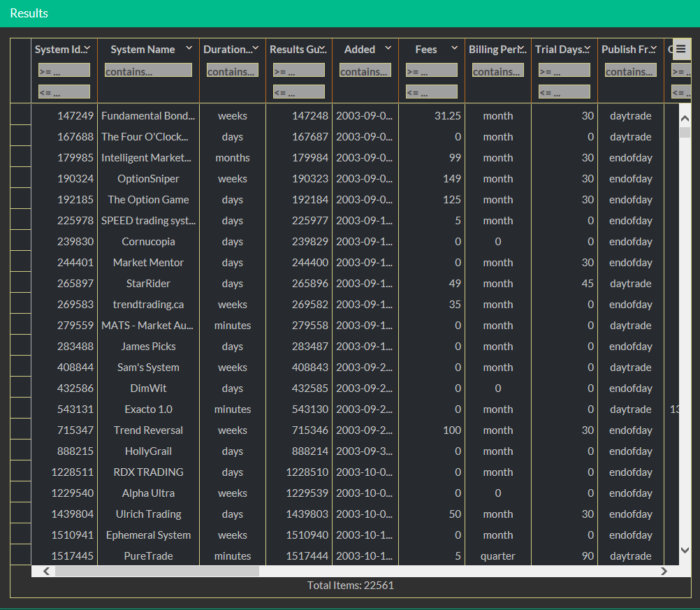Focus Trial Days maximum filter field
The height and width of the screenshot is (610, 700).
564,92
